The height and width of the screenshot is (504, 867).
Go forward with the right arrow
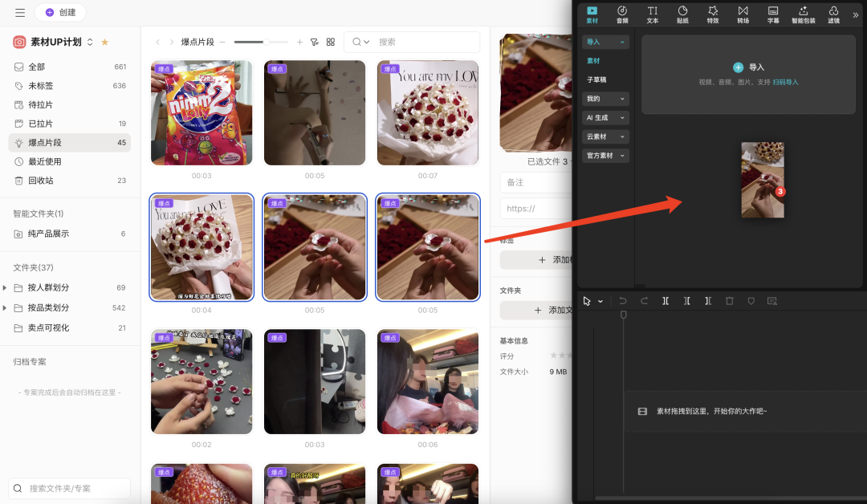click(172, 42)
